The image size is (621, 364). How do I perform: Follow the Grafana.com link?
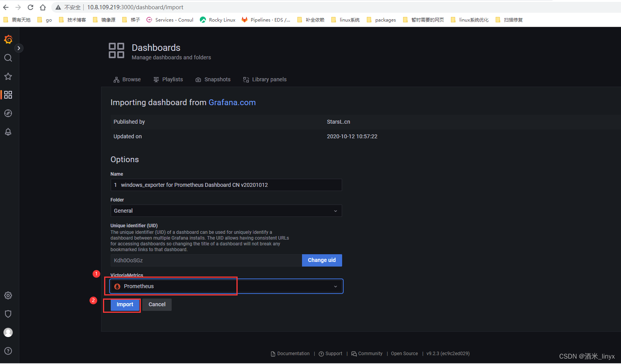(x=232, y=102)
